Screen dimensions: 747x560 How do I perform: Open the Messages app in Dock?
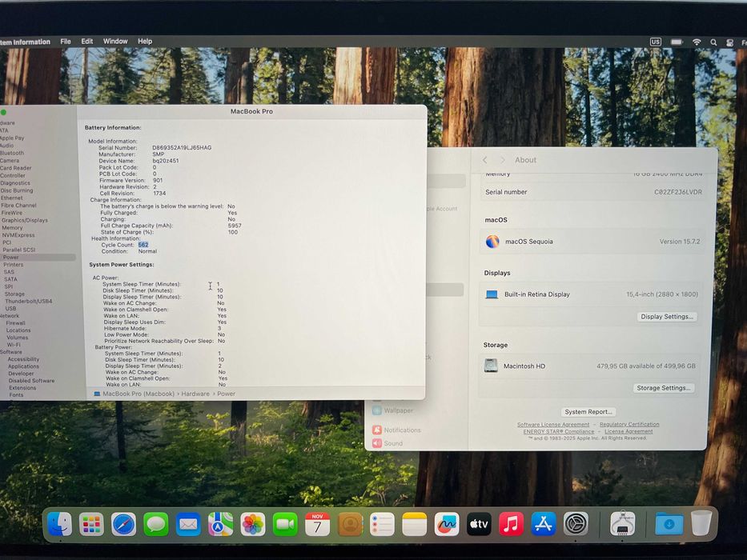156,524
